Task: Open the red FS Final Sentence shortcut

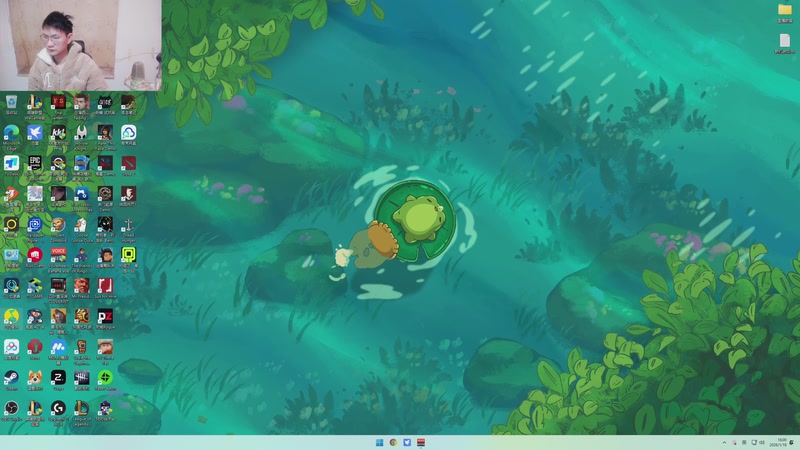Action: pos(58,102)
